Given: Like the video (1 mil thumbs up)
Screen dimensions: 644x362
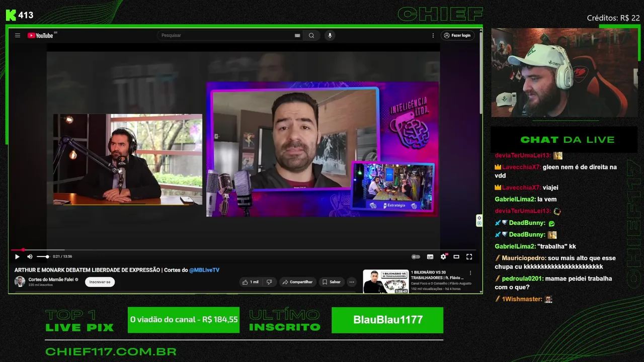Looking at the screenshot, I should click(x=251, y=282).
